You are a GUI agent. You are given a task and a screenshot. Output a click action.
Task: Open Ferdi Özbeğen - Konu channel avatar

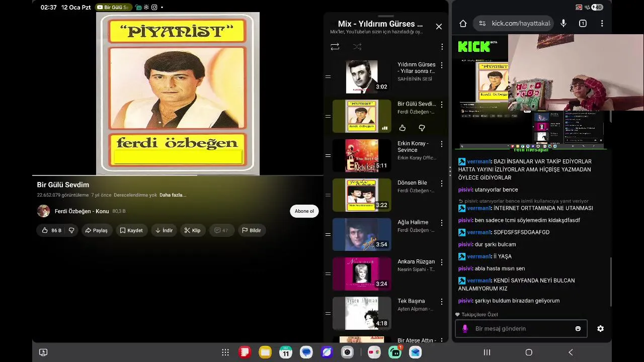coord(43,211)
